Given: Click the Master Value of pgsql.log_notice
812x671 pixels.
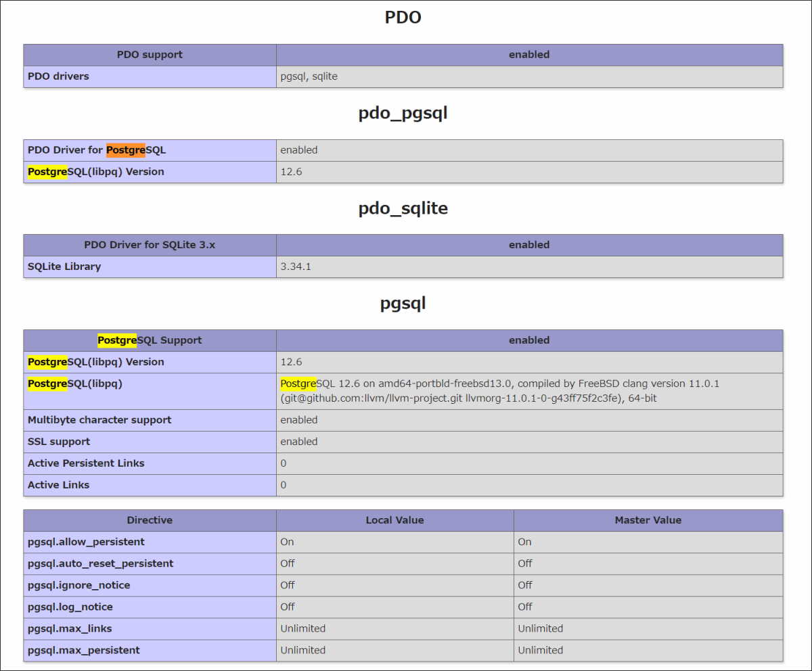Looking at the screenshot, I should 525,607.
